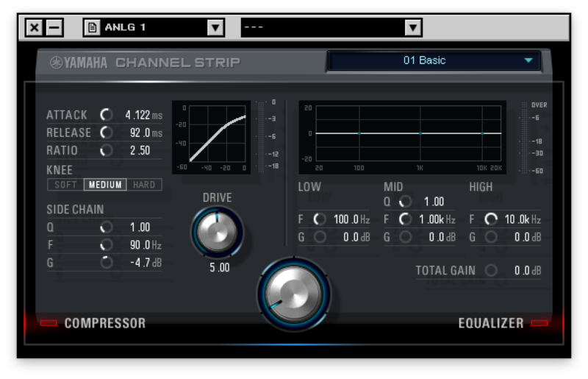Screen dimensions: 588x379
Task: Click the attack value 4.122 ms
Action: tap(144, 115)
